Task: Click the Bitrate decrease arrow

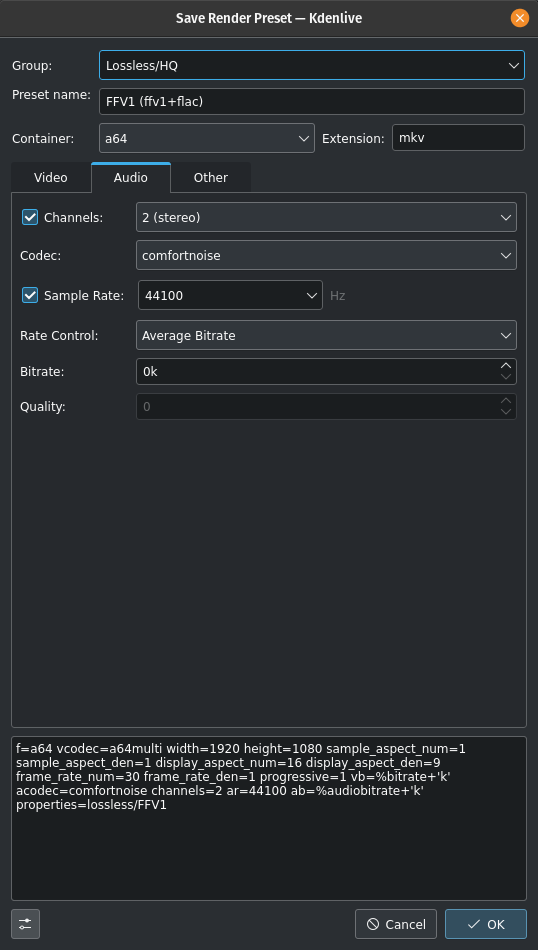Action: [506, 377]
